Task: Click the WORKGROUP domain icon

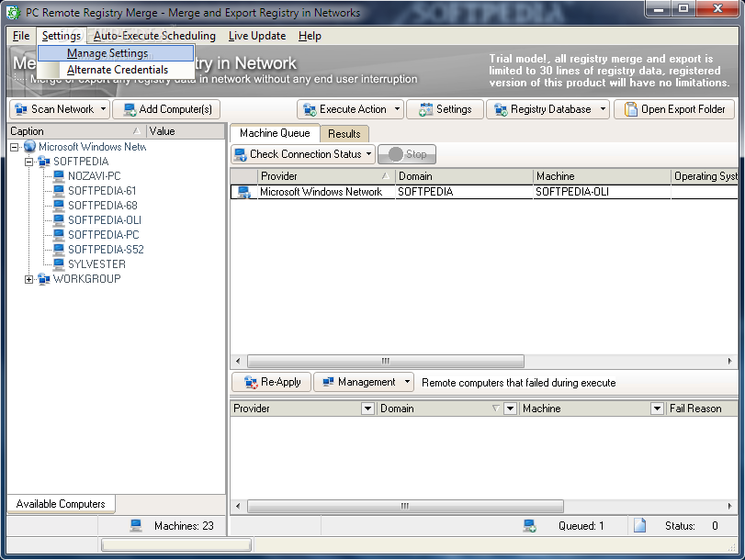Action: pos(44,279)
